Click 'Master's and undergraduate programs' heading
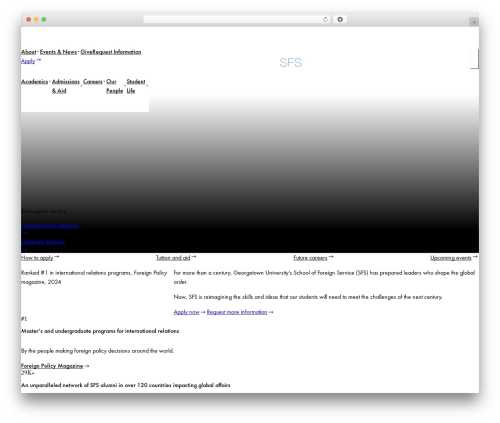The image size is (500, 423). (100, 331)
